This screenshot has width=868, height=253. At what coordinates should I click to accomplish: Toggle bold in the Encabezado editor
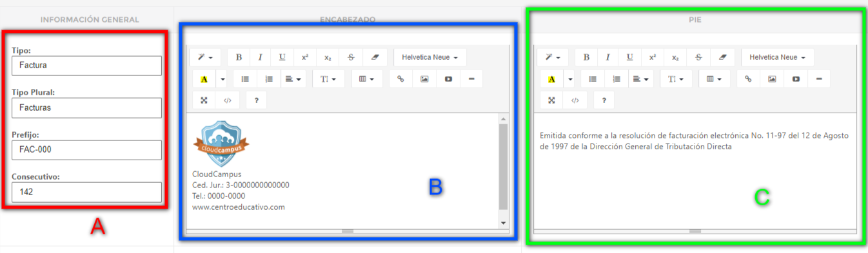click(x=239, y=57)
